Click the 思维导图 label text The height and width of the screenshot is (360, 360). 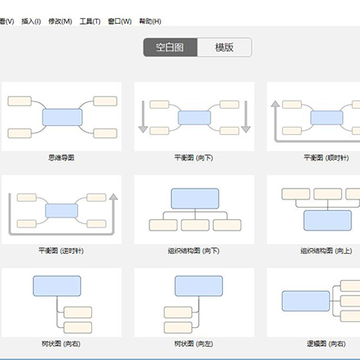[61, 158]
